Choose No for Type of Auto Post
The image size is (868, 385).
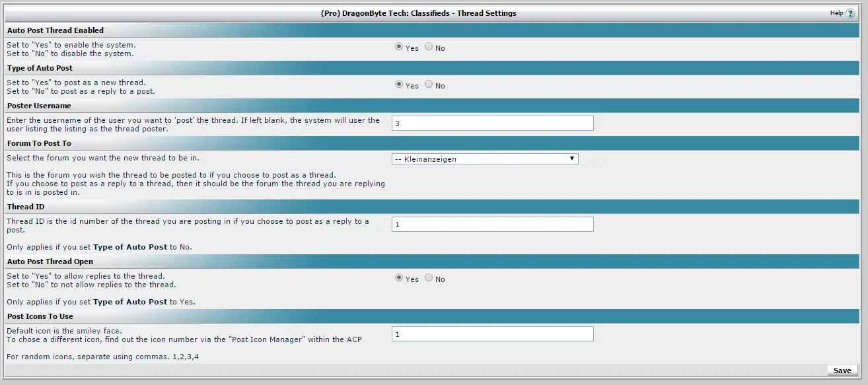(429, 85)
